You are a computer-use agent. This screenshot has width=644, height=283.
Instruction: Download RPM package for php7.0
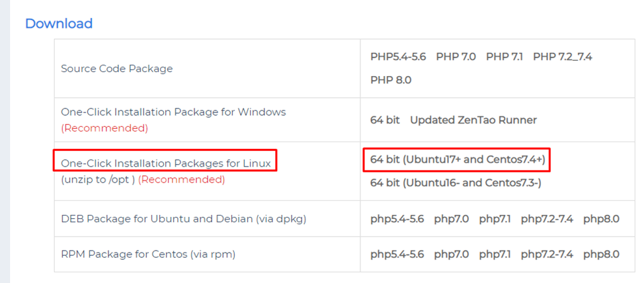tap(452, 255)
